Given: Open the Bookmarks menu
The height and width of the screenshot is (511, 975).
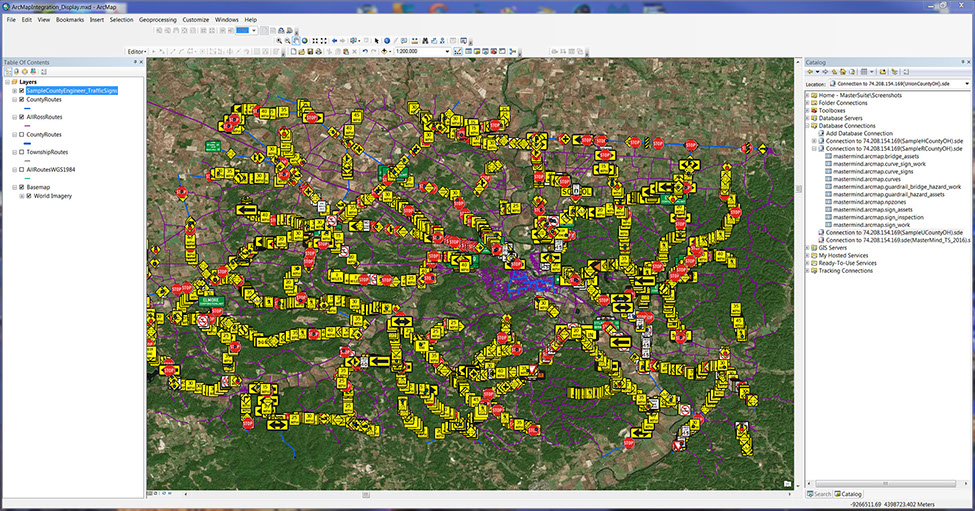Looking at the screenshot, I should point(70,19).
